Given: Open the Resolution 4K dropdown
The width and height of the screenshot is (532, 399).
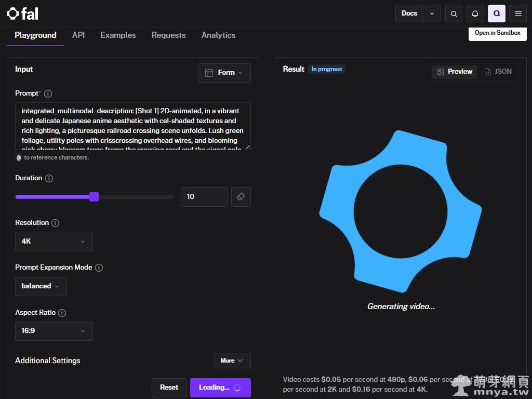Looking at the screenshot, I should [54, 242].
